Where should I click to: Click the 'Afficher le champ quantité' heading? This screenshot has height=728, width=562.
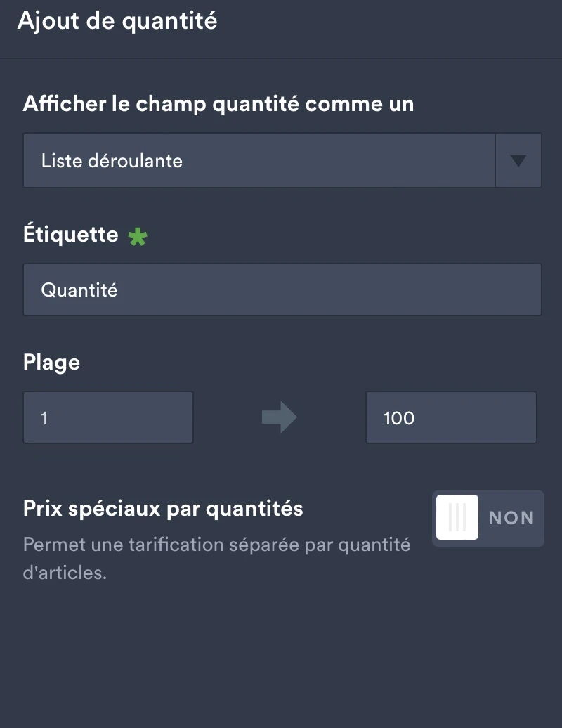218,103
